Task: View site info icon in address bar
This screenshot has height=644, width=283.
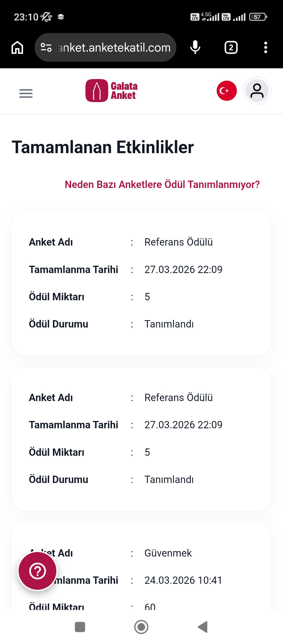Action: (46, 47)
